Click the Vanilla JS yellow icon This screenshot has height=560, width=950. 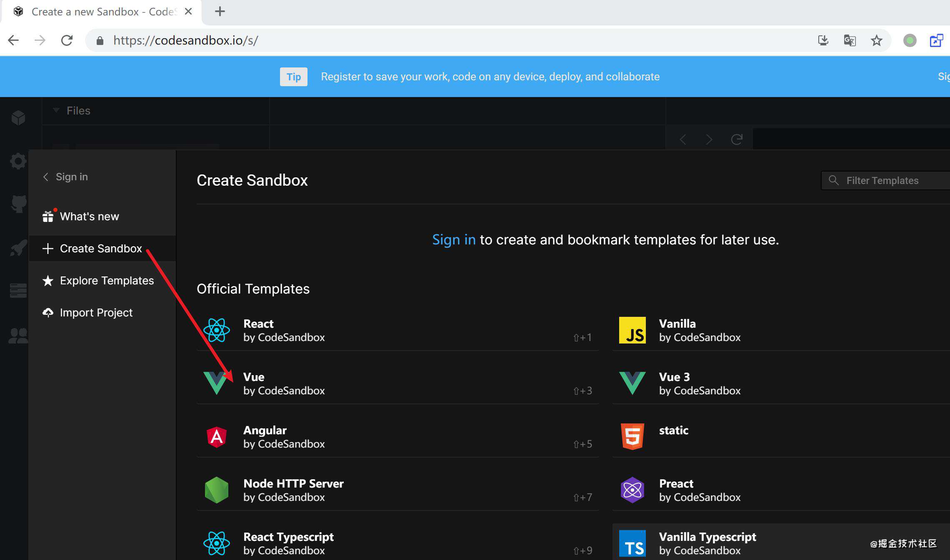(x=632, y=330)
